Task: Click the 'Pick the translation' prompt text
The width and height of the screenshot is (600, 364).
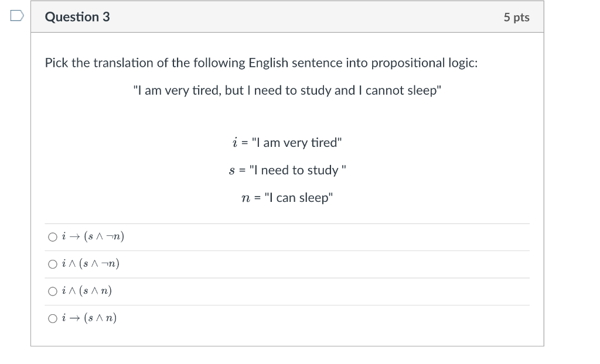Action: 261,63
